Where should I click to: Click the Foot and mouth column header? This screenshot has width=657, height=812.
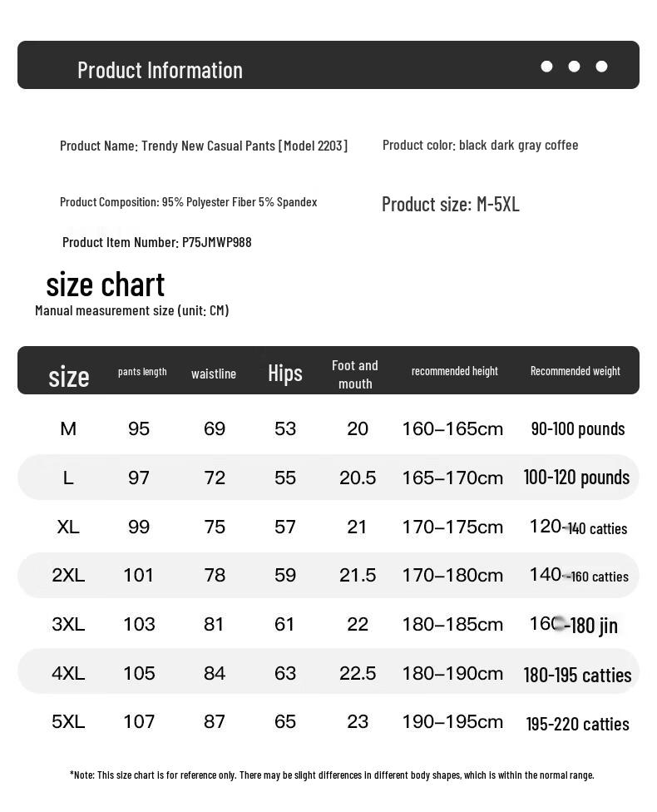coord(355,374)
